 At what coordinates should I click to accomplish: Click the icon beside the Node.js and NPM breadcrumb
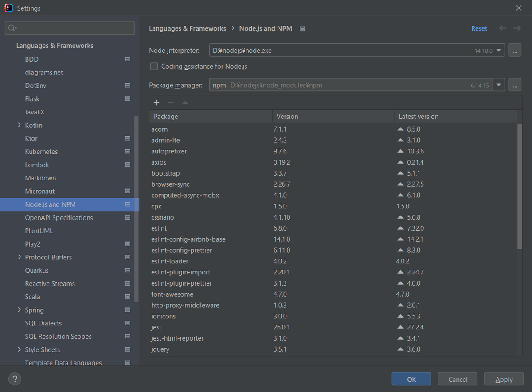302,28
